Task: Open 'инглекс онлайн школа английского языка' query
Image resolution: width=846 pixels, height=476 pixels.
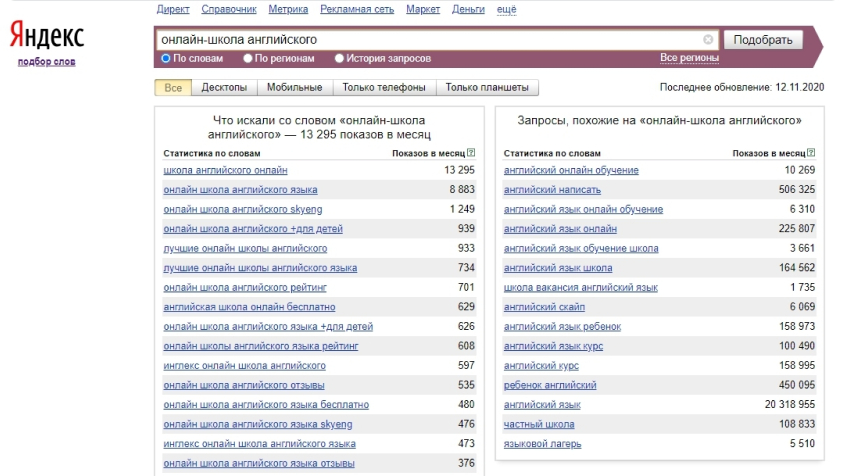Action: [x=259, y=444]
